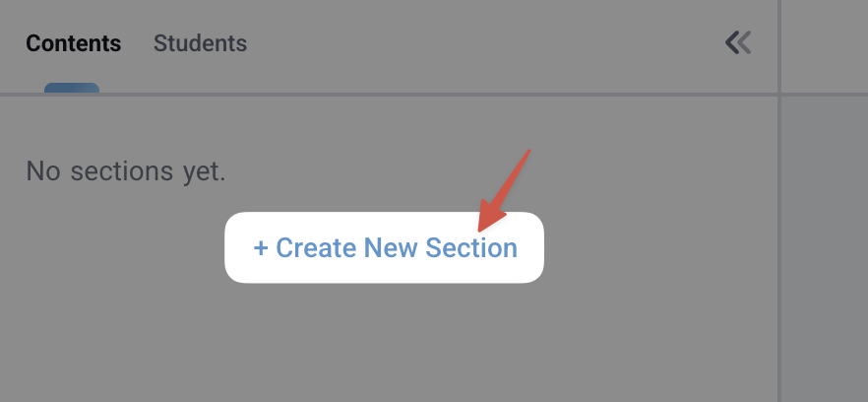The width and height of the screenshot is (868, 402).
Task: Click the blue active indicator under Contents
Action: coord(72,88)
